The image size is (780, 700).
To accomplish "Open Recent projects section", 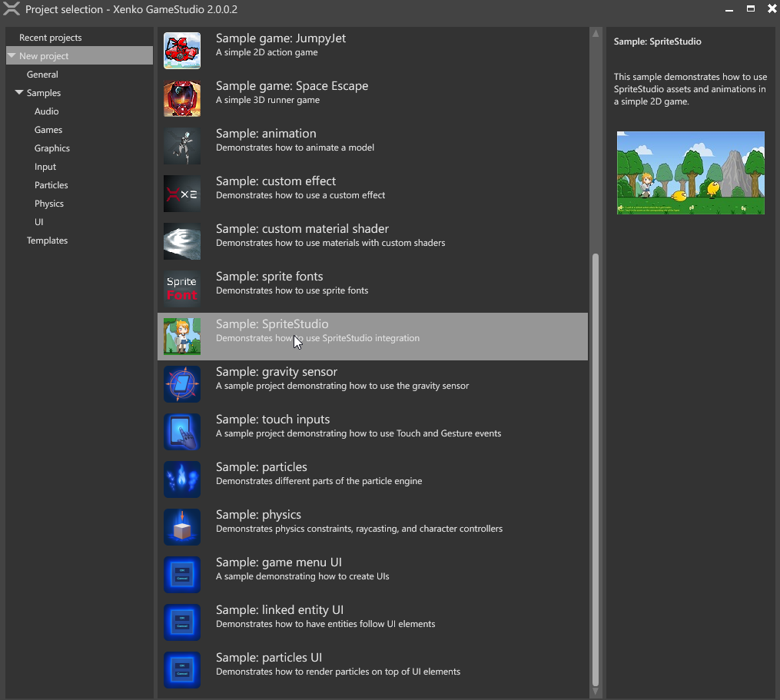I will click(50, 38).
